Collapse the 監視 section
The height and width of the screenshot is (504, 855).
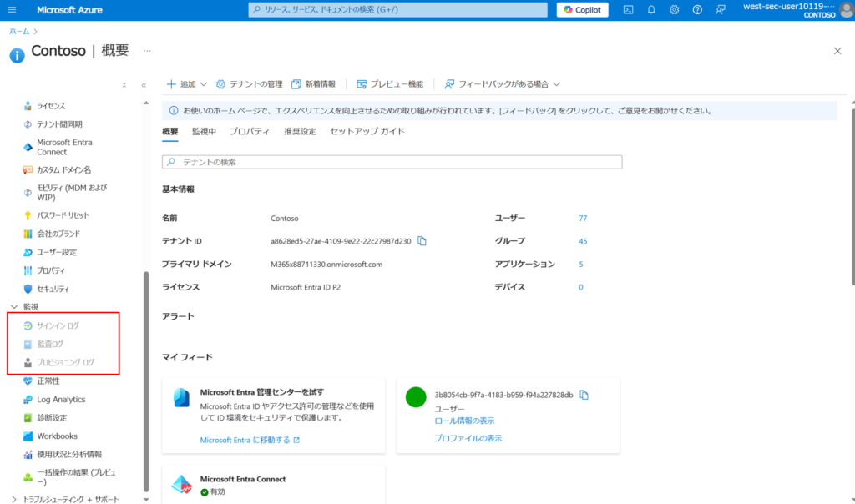coord(14,307)
